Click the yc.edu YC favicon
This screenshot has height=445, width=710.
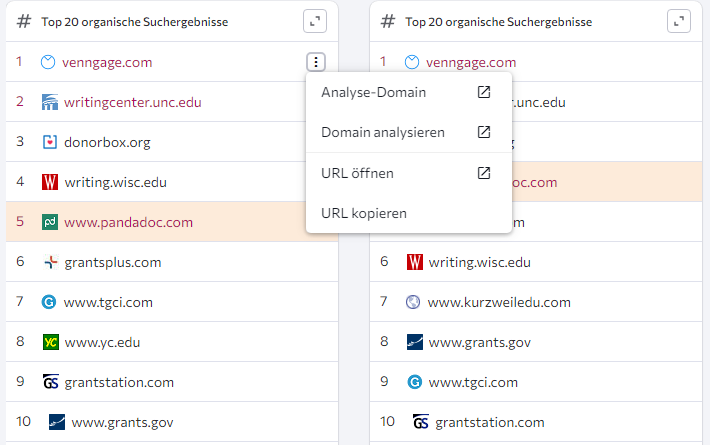click(50, 342)
